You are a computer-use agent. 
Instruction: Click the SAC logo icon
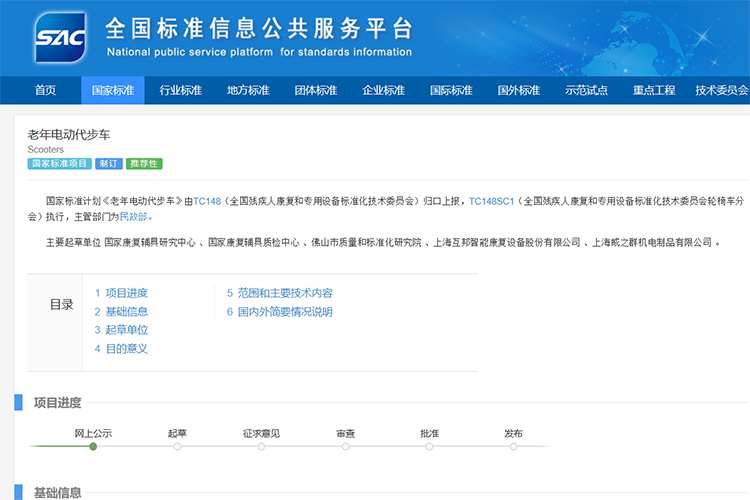pyautogui.click(x=59, y=39)
